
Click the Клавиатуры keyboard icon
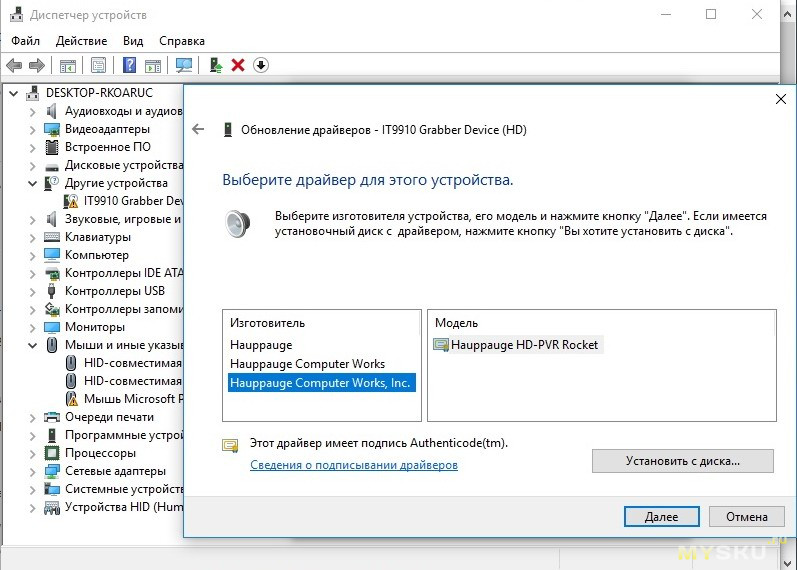click(x=52, y=237)
